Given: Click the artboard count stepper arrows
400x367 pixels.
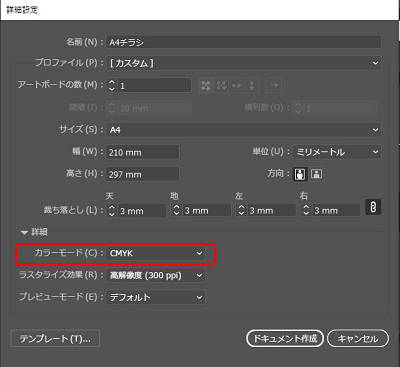Looking at the screenshot, I should tap(112, 86).
